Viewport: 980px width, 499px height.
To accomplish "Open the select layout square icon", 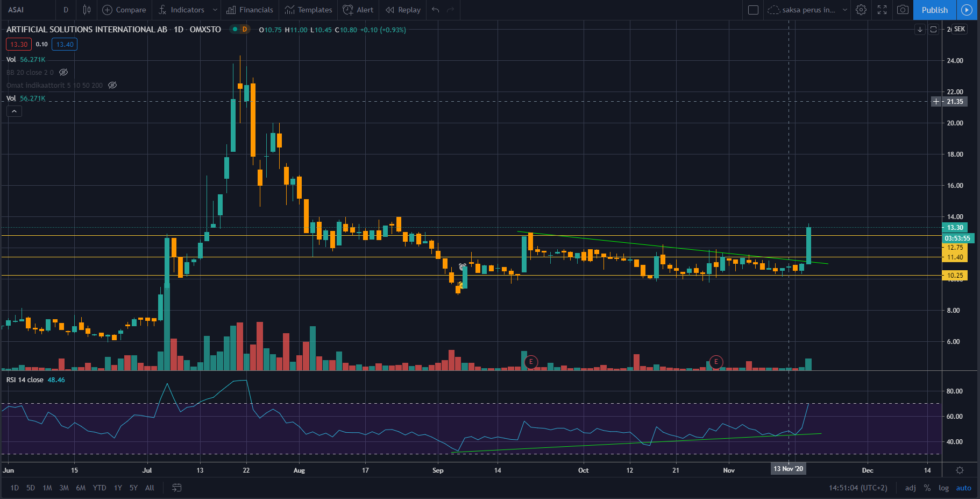I will coord(753,10).
